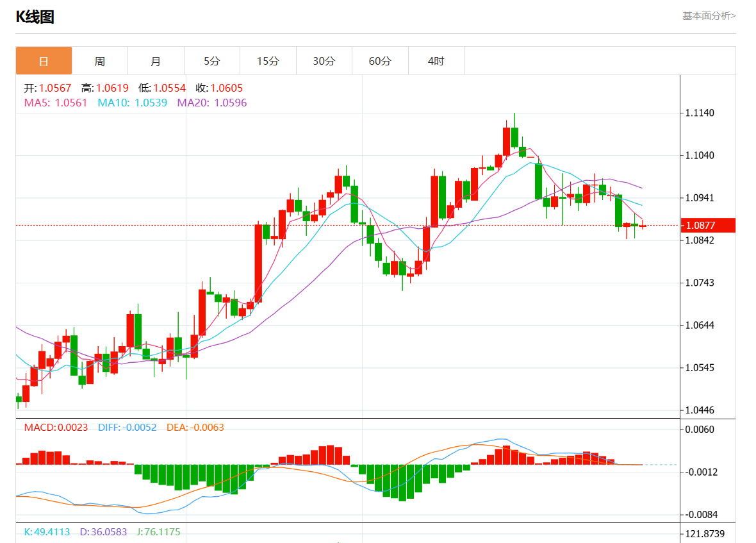Click the MA10: 1.0539 indicator label

(x=132, y=103)
